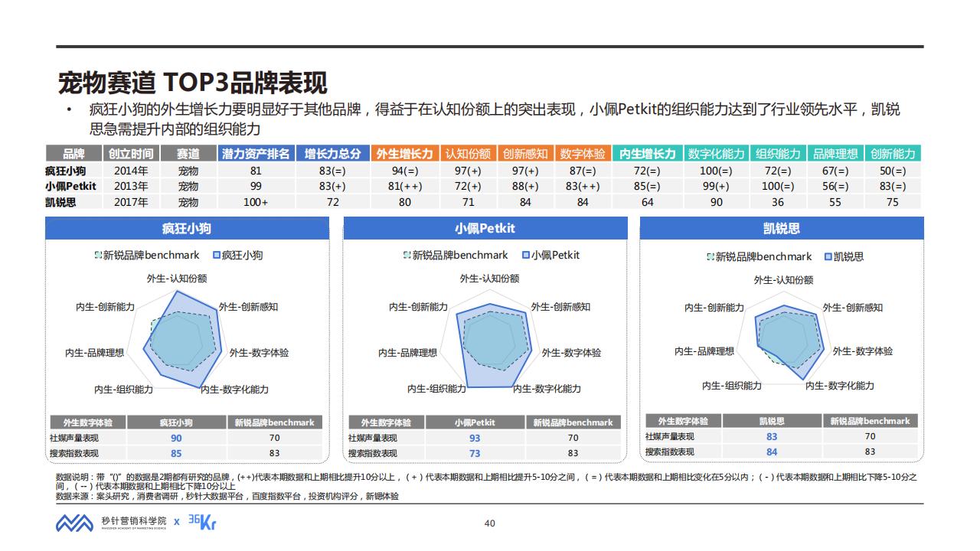
Task: Click the 增长力总分 column header
Action: click(x=332, y=154)
